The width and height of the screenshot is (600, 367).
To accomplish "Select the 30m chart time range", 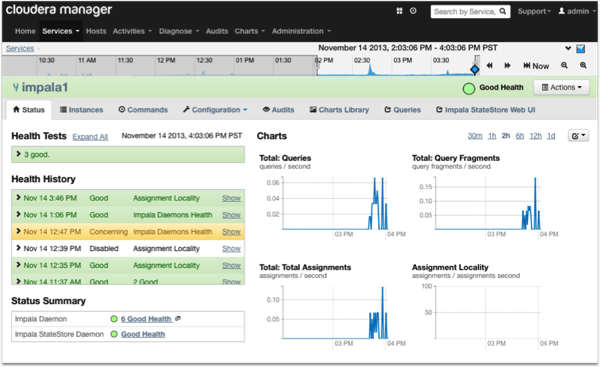I will click(475, 136).
